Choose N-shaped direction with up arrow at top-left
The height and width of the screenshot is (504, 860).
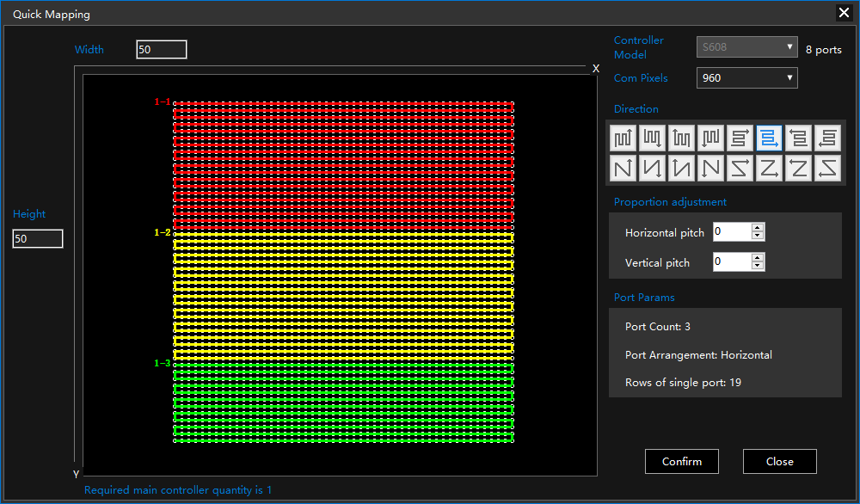coord(681,168)
